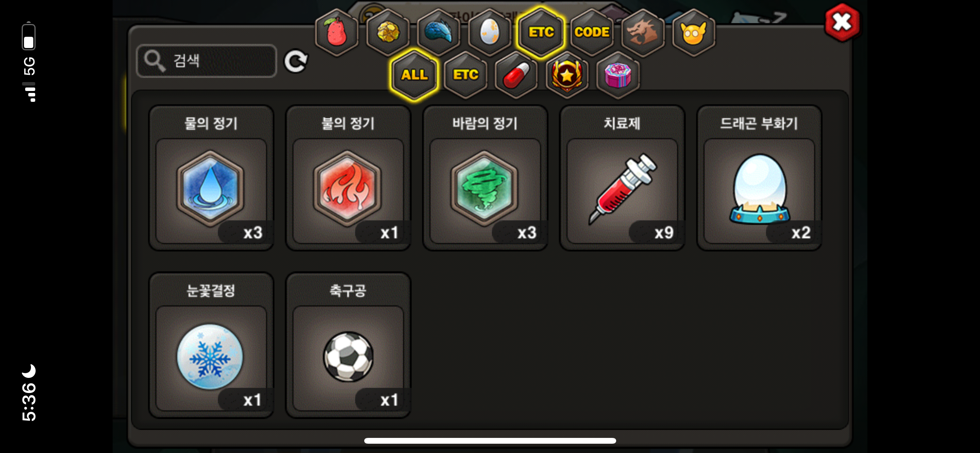Open the CODE category tab
The height and width of the screenshot is (453, 980).
point(592,32)
